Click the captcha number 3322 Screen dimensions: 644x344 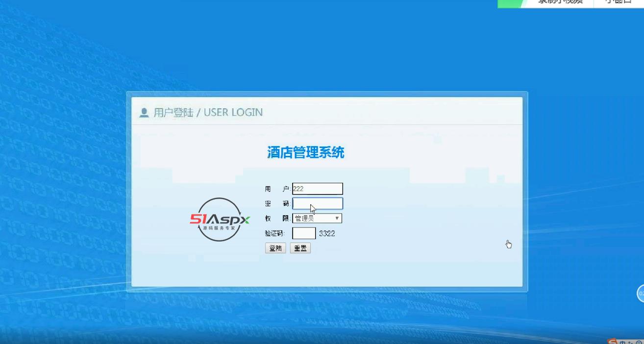click(327, 234)
